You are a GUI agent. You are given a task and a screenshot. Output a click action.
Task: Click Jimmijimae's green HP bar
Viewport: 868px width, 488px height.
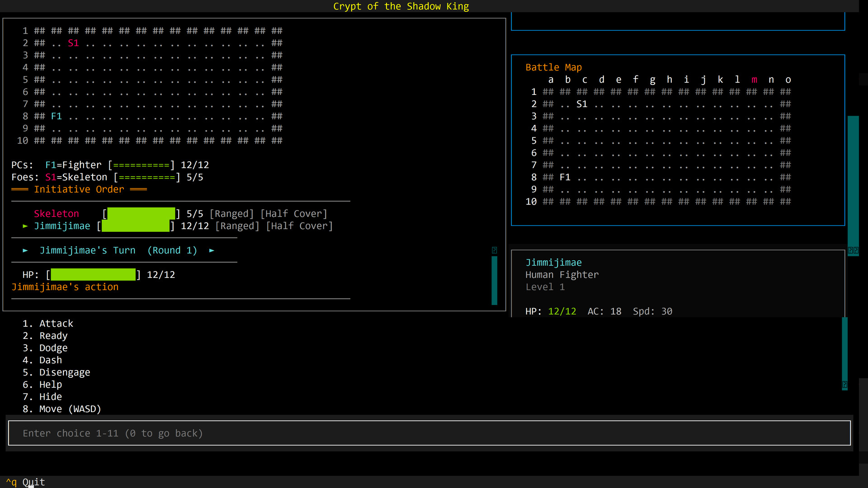[93, 274]
